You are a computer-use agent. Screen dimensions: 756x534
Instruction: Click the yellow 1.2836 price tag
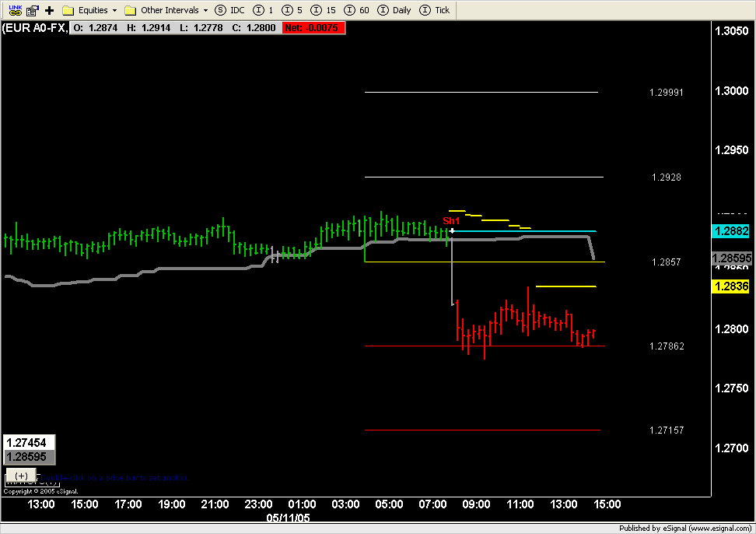(730, 286)
